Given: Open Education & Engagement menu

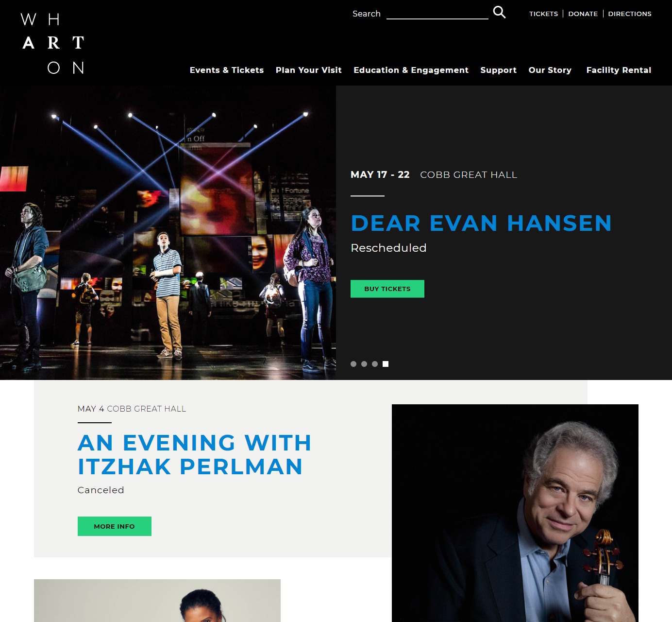Looking at the screenshot, I should click(x=411, y=70).
